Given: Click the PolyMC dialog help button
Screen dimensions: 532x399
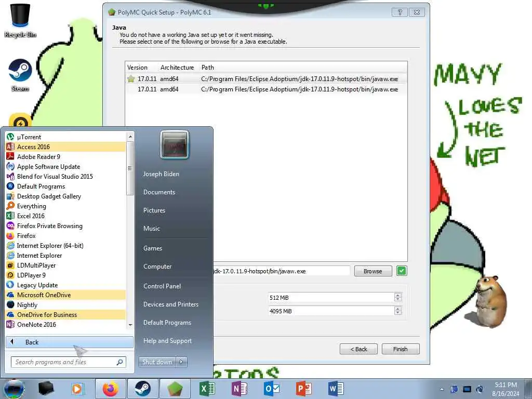Looking at the screenshot, I should pos(400,12).
